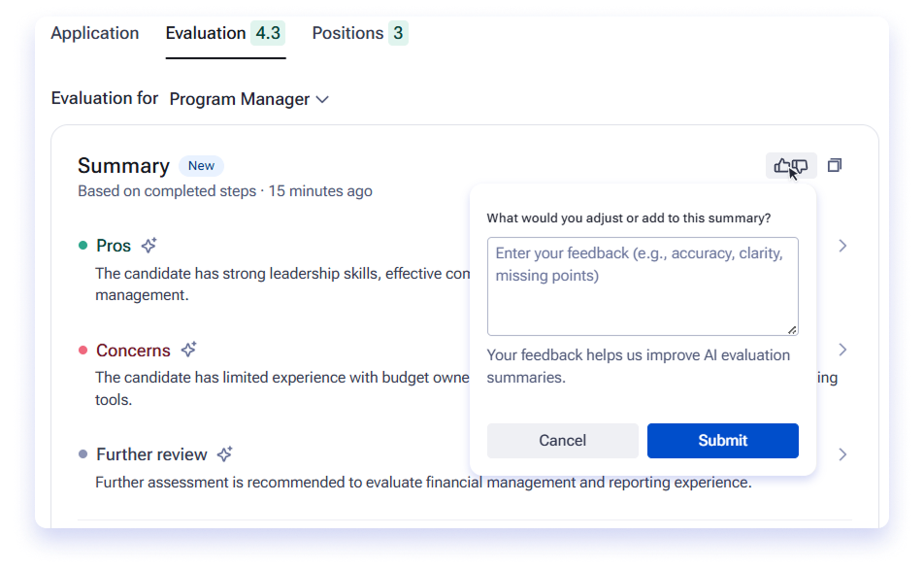
Task: Click the New badge beside Summary
Action: pos(201,166)
